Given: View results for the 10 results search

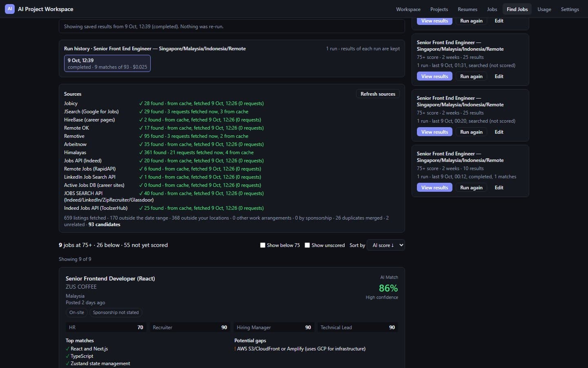Looking at the screenshot, I should pos(434,188).
